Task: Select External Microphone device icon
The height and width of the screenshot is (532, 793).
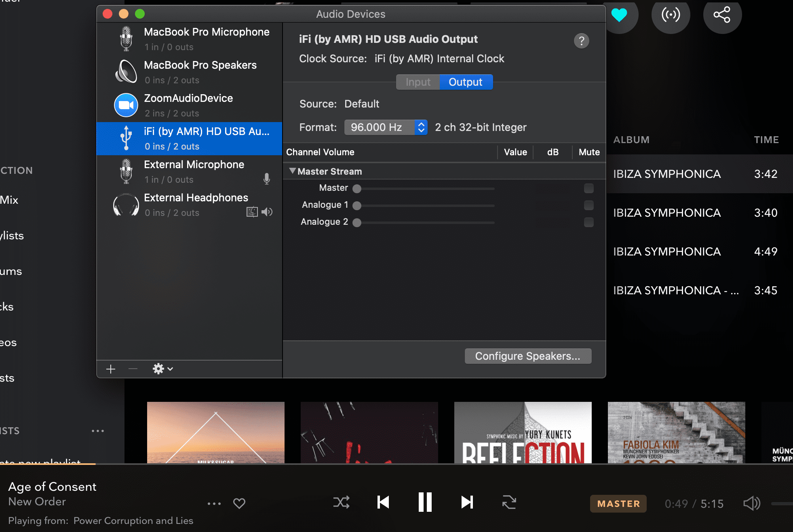Action: [126, 171]
